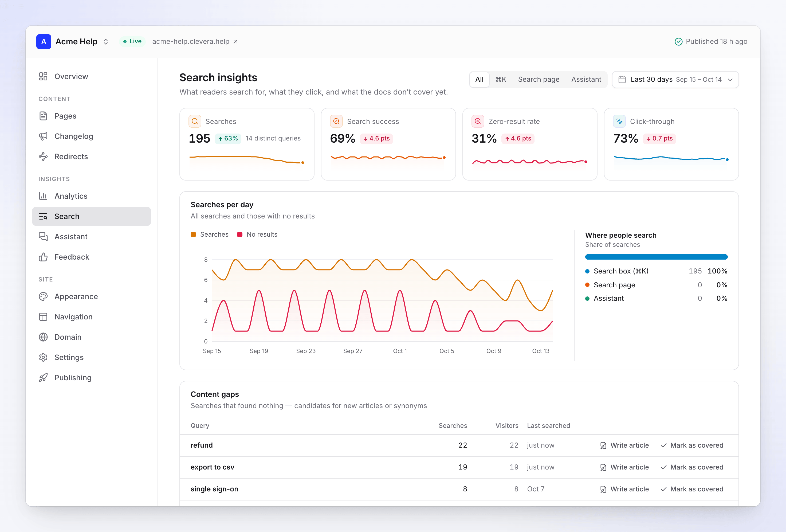Viewport: 786px width, 532px height.
Task: Click the Assistant chat bubbles icon
Action: [43, 237]
